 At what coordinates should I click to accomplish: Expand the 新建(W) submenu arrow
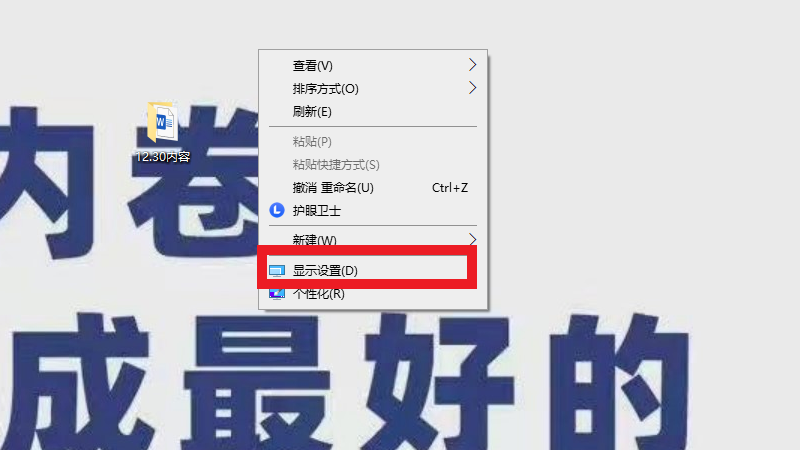(x=472, y=239)
